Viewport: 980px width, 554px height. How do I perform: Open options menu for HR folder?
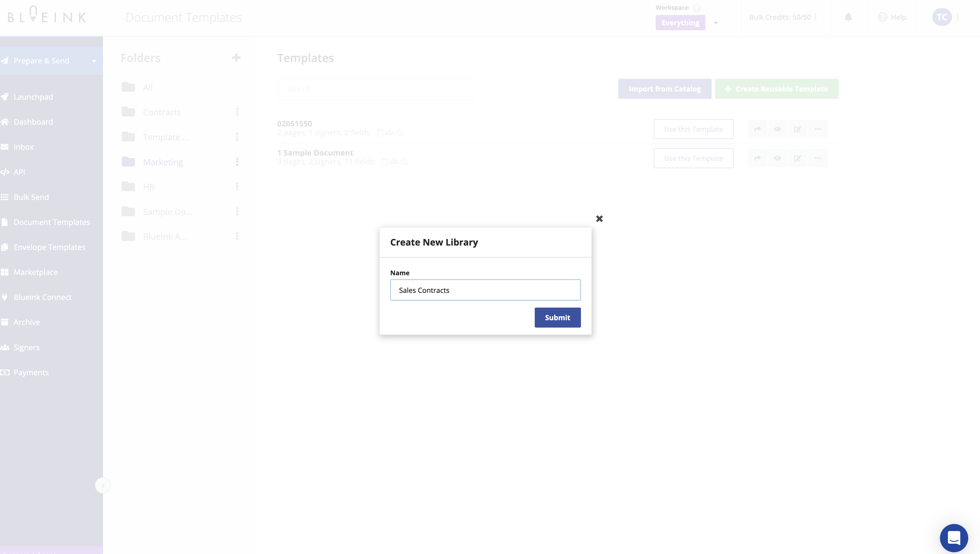click(237, 186)
